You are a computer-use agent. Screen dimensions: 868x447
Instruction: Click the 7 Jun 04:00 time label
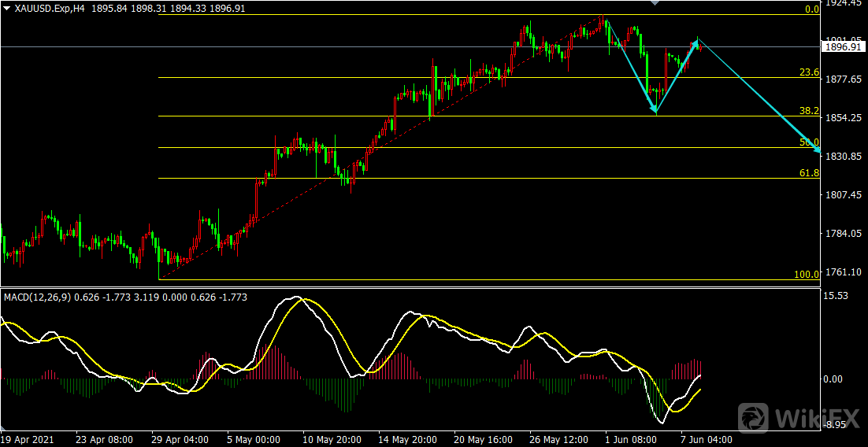pos(705,439)
